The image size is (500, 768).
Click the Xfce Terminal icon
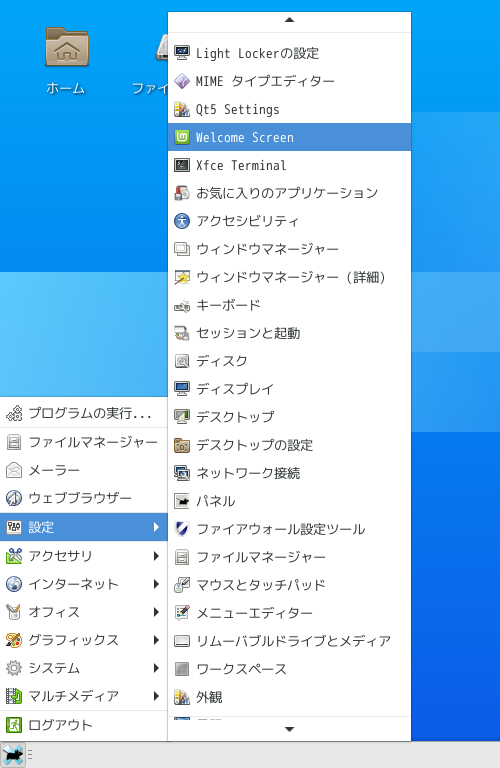click(182, 165)
